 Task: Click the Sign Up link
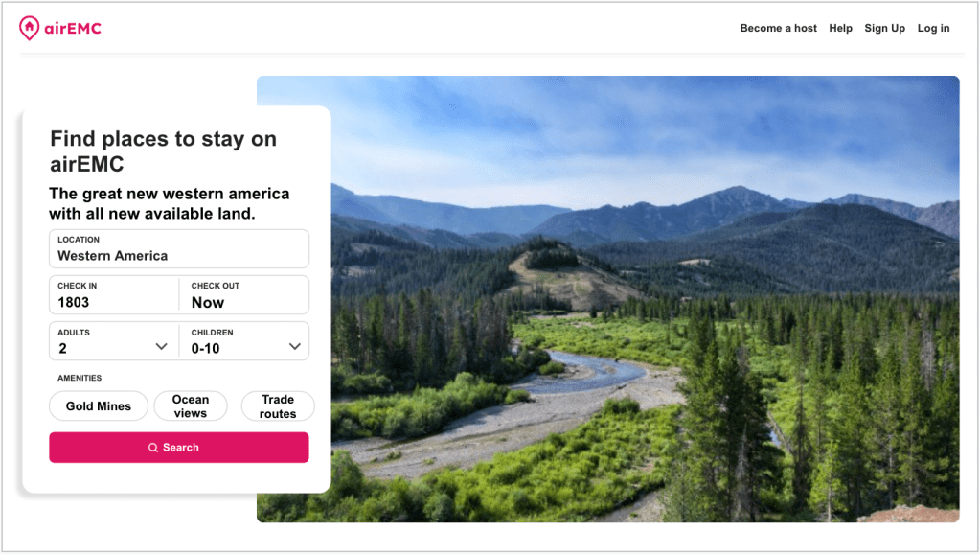tap(884, 29)
